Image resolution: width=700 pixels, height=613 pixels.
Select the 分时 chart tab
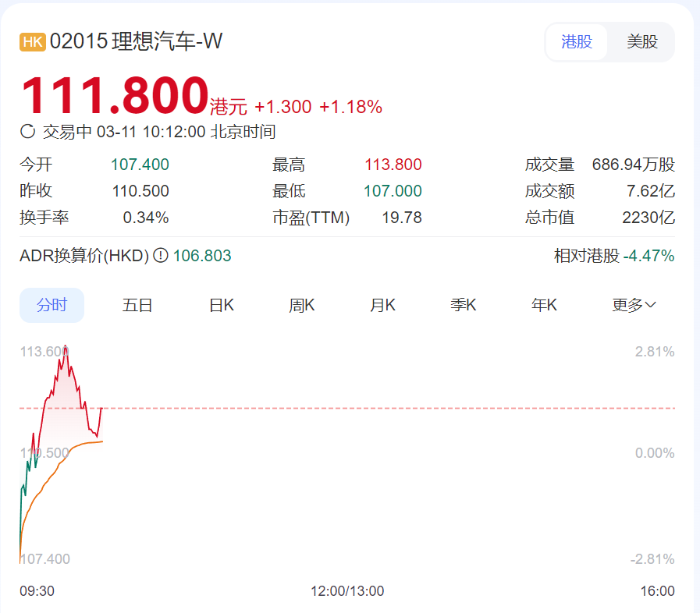coord(52,305)
